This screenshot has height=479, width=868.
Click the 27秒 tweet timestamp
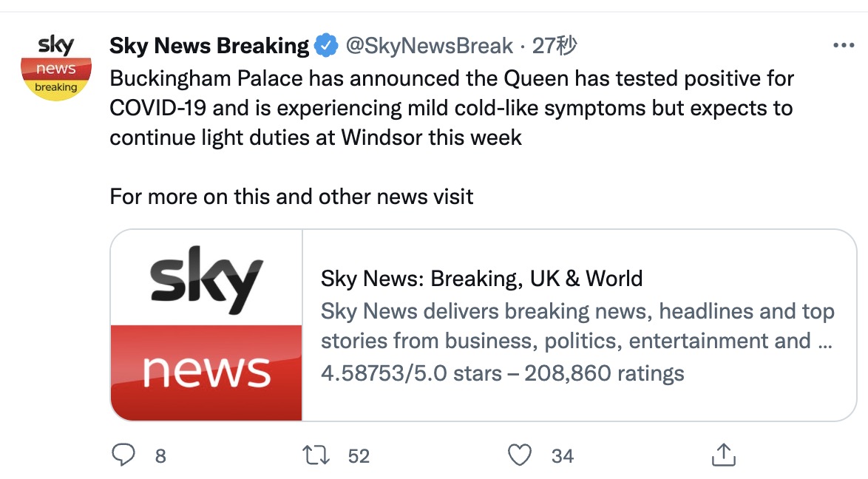555,47
